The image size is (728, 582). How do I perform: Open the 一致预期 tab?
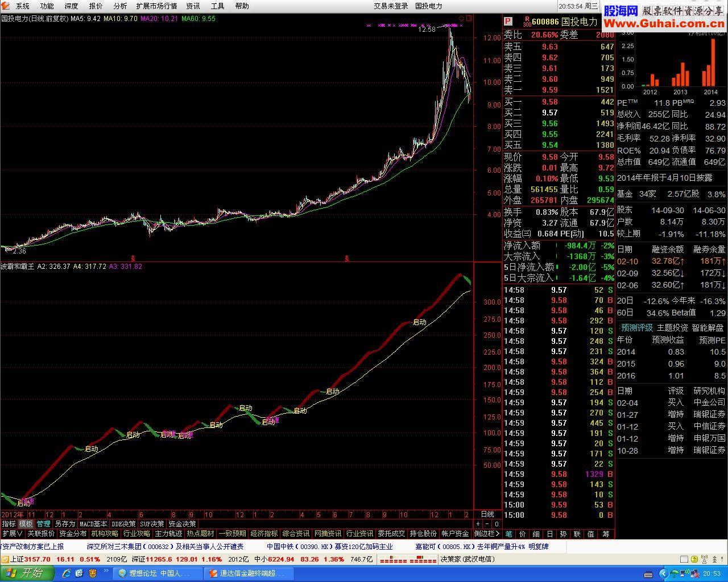[x=232, y=534]
